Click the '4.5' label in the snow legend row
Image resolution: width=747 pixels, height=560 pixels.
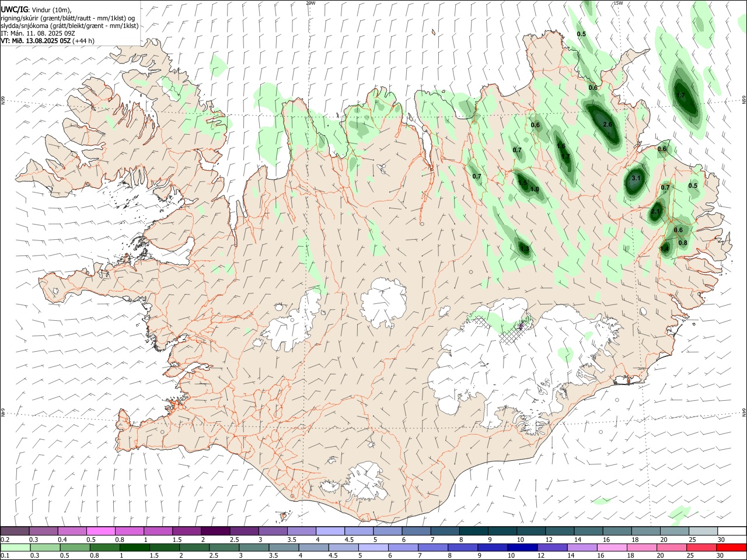pos(349,540)
